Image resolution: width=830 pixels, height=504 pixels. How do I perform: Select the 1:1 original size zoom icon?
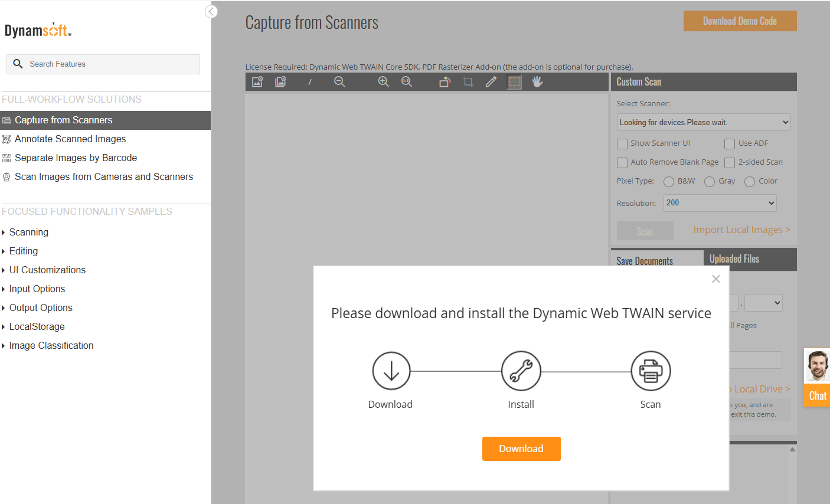point(407,81)
